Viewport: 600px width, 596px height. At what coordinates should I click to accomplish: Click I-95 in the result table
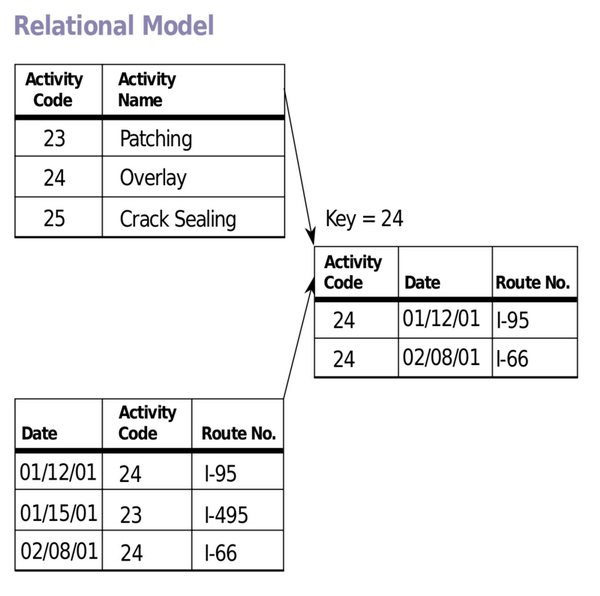click(x=512, y=320)
